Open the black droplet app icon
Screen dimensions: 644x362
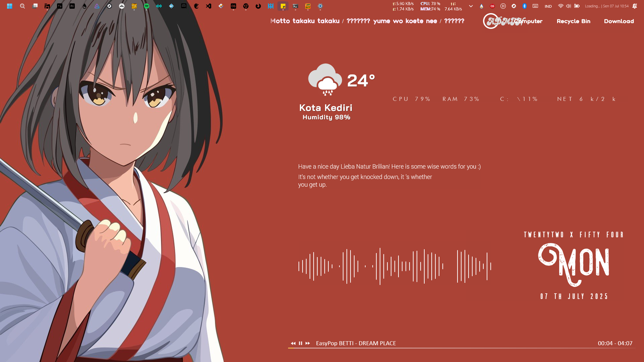coord(85,6)
